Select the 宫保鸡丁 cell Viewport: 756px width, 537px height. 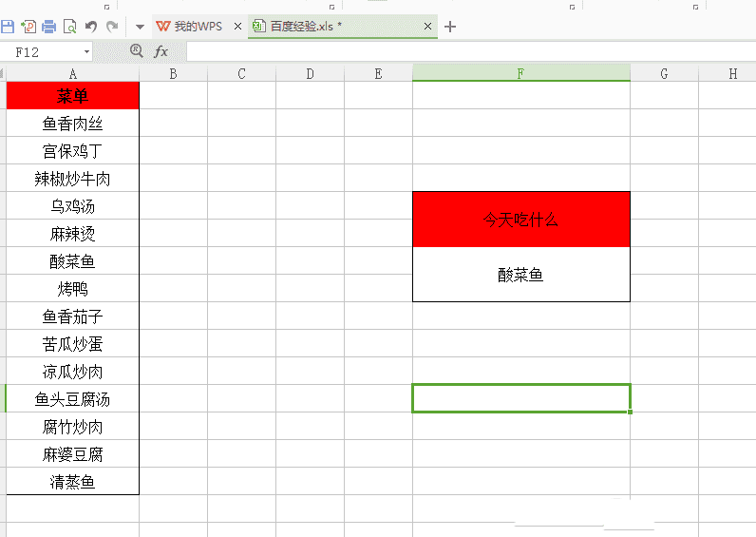click(72, 151)
